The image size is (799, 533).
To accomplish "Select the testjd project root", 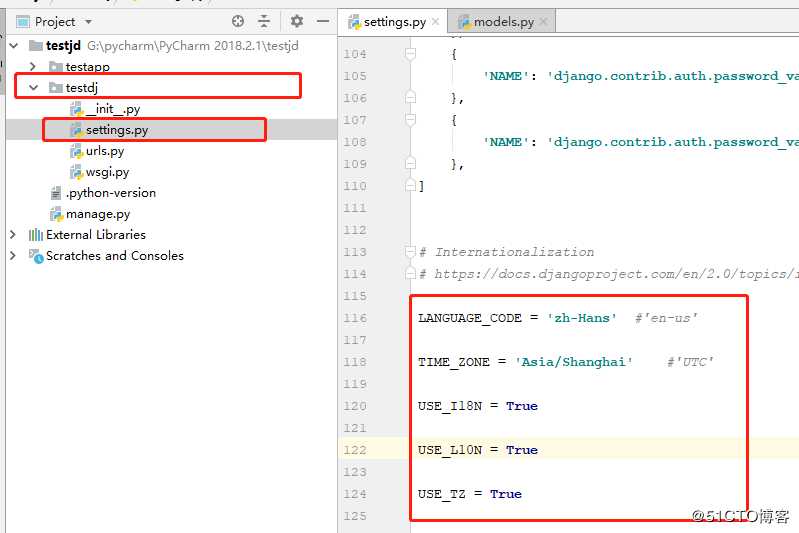I will coord(63,46).
